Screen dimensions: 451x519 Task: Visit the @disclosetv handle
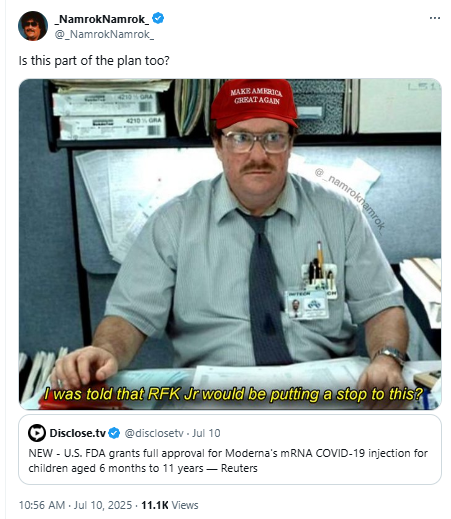click(154, 433)
